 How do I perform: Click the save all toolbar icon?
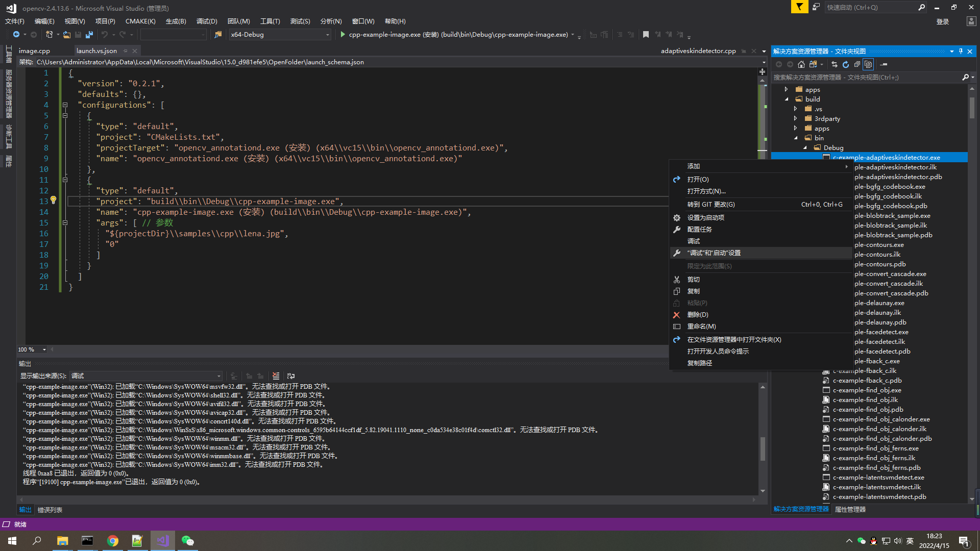(89, 35)
